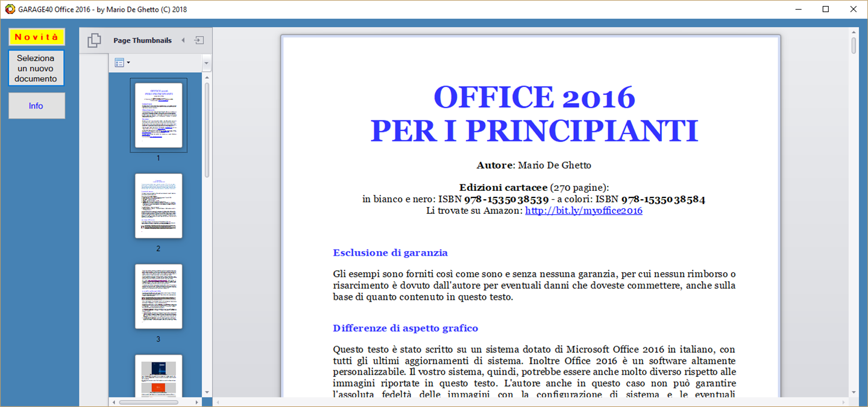The height and width of the screenshot is (407, 868).
Task: Click the Edizioni cartacee text
Action: tap(503, 187)
